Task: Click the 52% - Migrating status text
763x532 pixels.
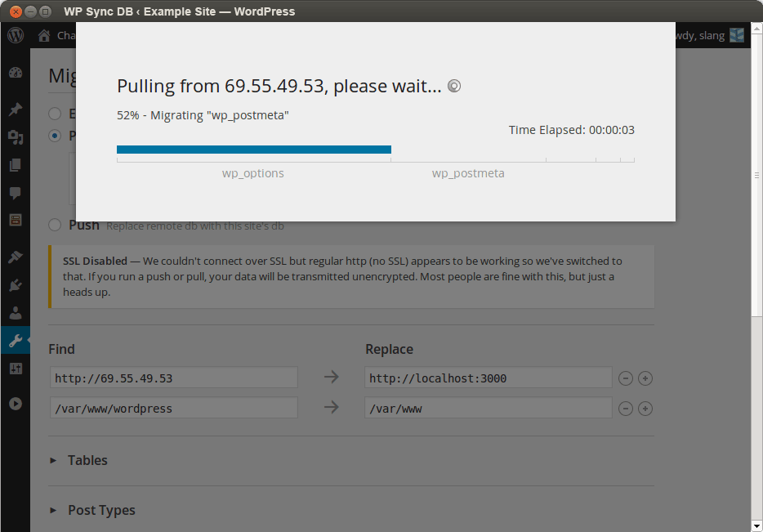Action: [x=203, y=115]
